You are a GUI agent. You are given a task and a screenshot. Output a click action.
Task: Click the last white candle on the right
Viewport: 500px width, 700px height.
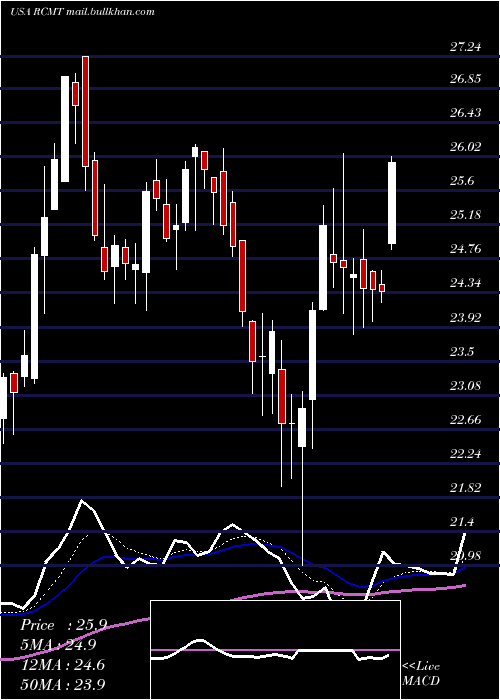[x=392, y=203]
